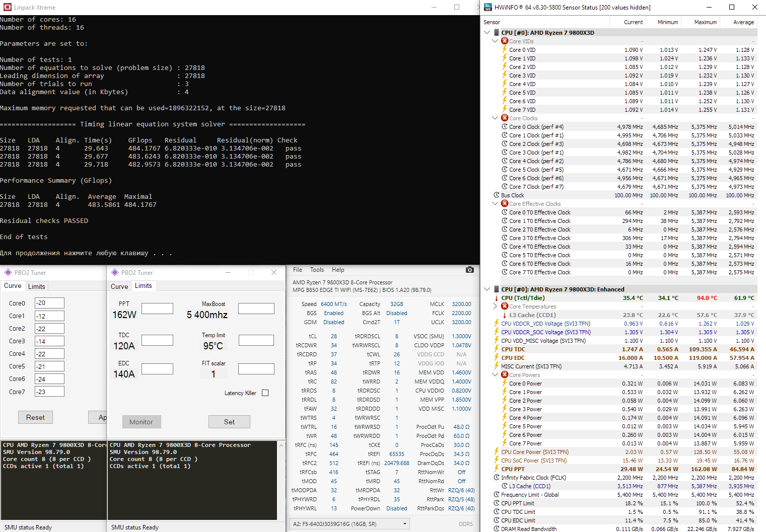Click the clock icon beside Core 0 Clock (perf #4)
The height and width of the screenshot is (532, 766).
505,126
